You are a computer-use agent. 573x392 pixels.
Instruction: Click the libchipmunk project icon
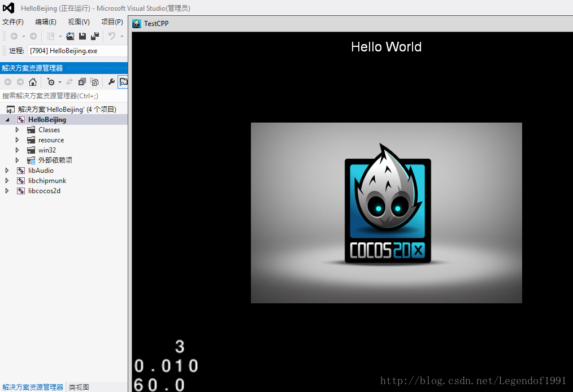(x=21, y=181)
